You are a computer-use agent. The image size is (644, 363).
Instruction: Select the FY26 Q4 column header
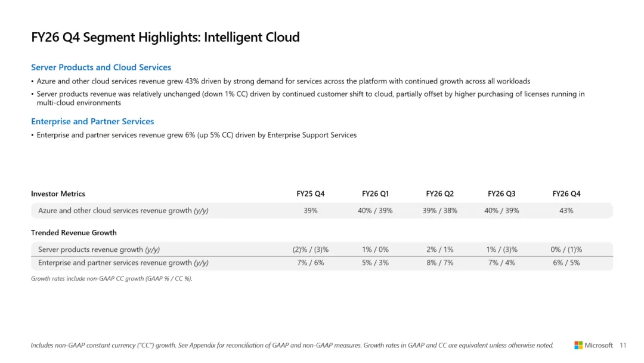[566, 193]
